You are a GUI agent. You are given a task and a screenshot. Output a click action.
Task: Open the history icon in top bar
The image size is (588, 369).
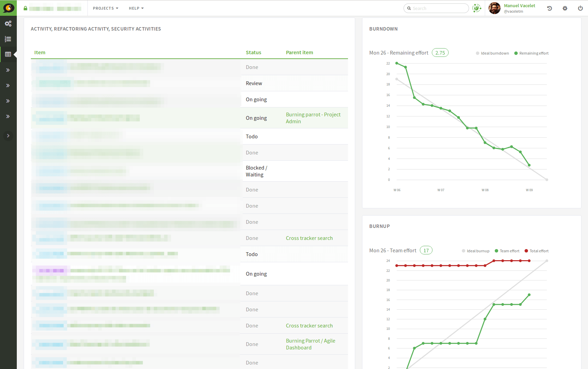pyautogui.click(x=550, y=8)
